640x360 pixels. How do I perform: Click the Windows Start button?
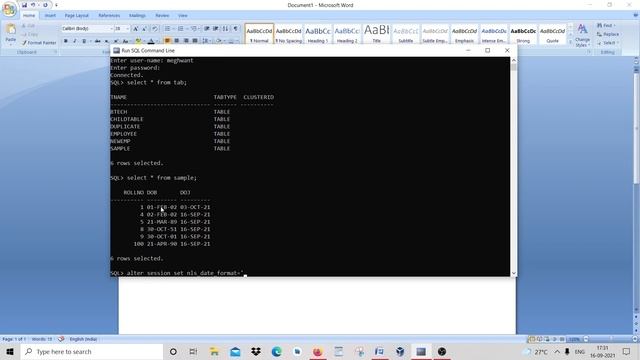pyautogui.click(x=10, y=351)
